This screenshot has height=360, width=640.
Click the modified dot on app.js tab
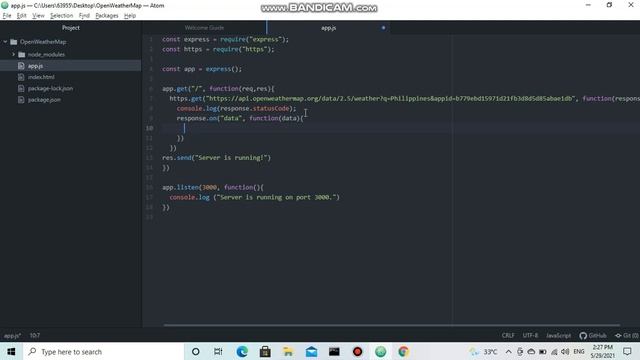coord(383,28)
